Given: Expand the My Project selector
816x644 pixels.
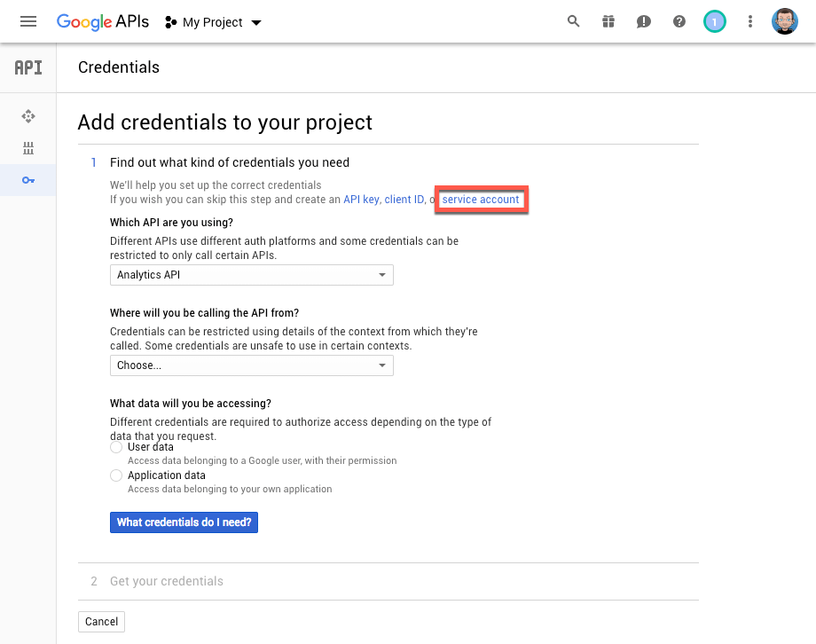Looking at the screenshot, I should (x=213, y=22).
